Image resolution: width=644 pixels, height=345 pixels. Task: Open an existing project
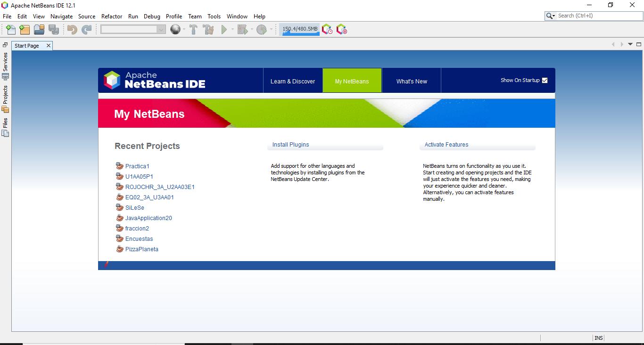coord(39,29)
